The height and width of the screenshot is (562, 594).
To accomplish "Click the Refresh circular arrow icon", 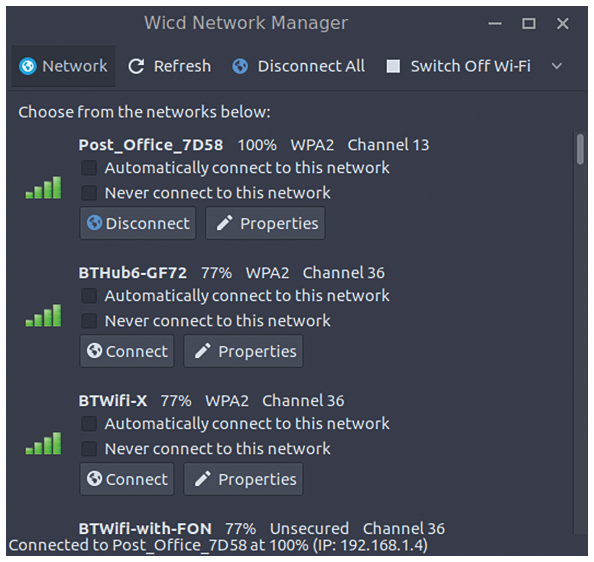I will [x=136, y=66].
